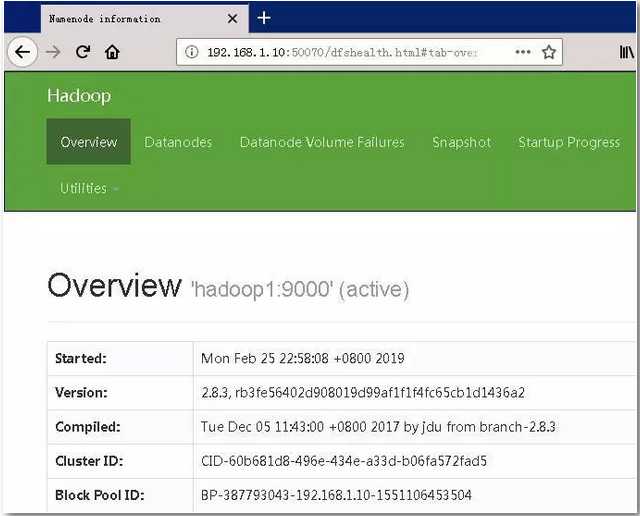Click the 'hadoop1:9000' (active) subtitle

click(300, 289)
